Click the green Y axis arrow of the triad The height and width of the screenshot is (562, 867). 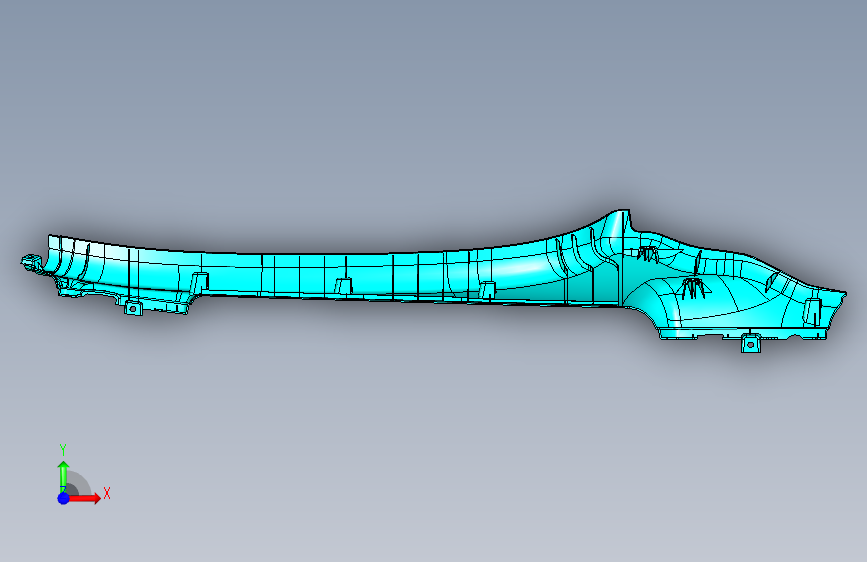pyautogui.click(x=64, y=476)
